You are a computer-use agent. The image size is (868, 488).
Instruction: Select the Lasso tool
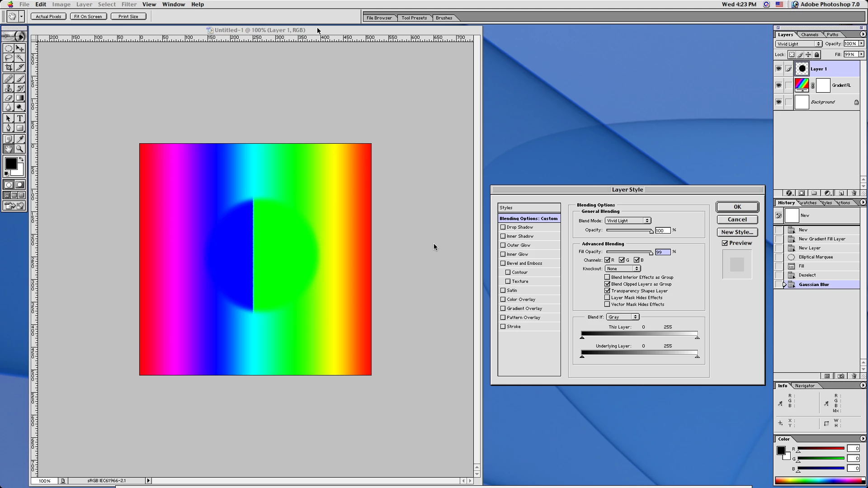coord(8,58)
